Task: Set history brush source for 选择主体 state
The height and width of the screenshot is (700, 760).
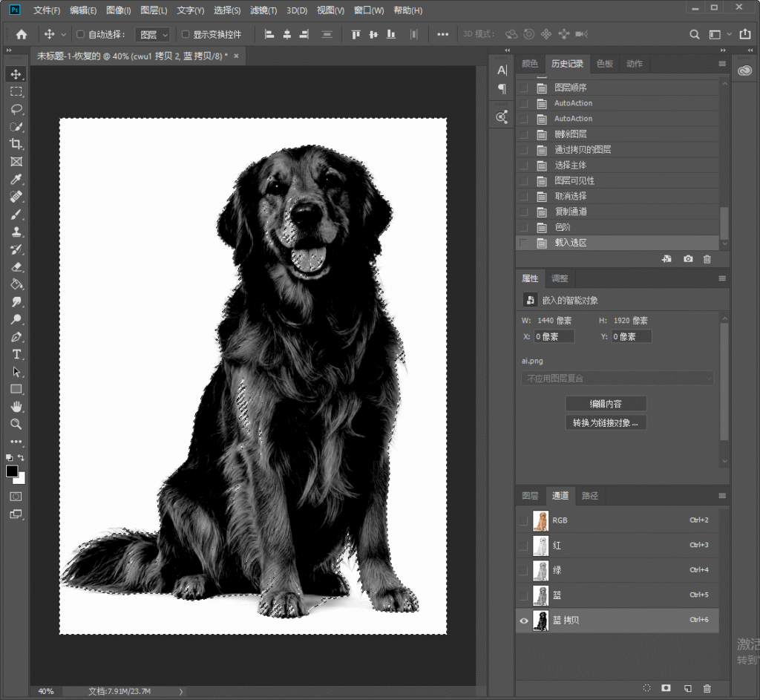Action: click(524, 166)
